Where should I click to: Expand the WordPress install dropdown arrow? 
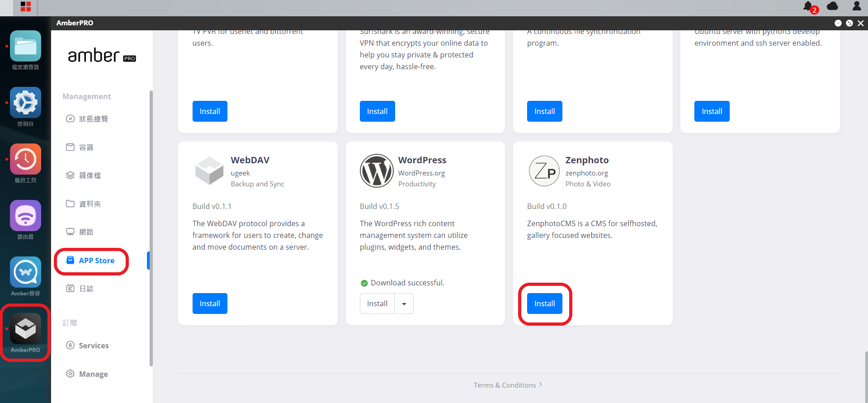pyautogui.click(x=404, y=303)
